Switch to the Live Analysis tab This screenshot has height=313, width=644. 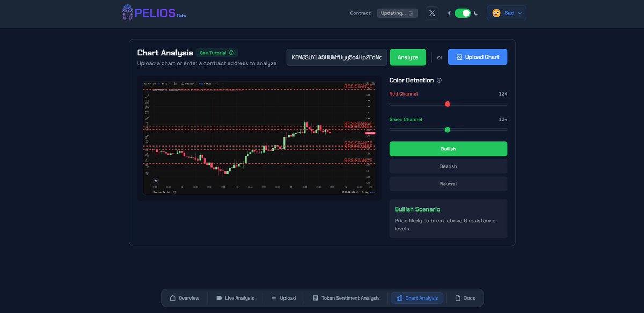tap(235, 298)
